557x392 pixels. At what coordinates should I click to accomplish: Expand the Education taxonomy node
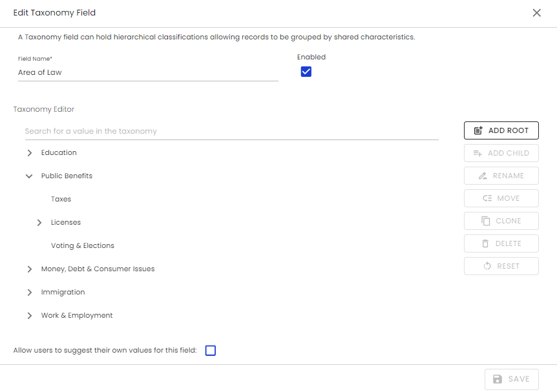pos(29,153)
